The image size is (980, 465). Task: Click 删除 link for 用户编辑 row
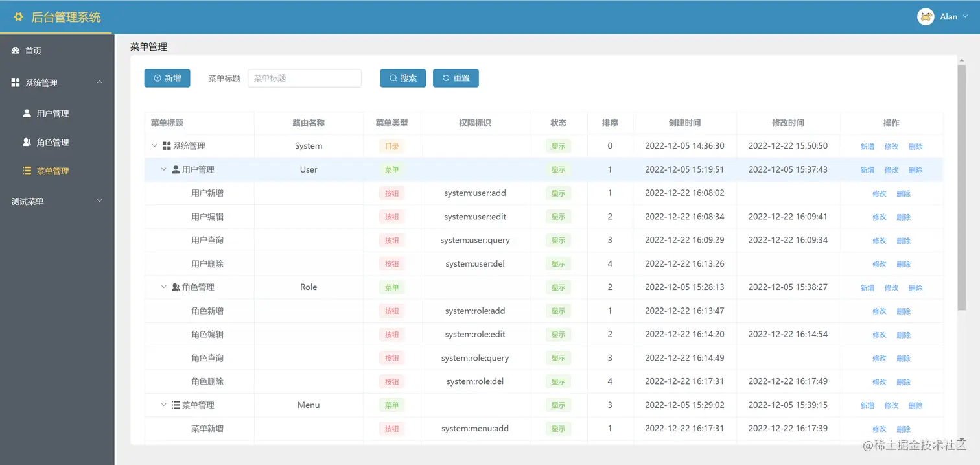point(904,217)
